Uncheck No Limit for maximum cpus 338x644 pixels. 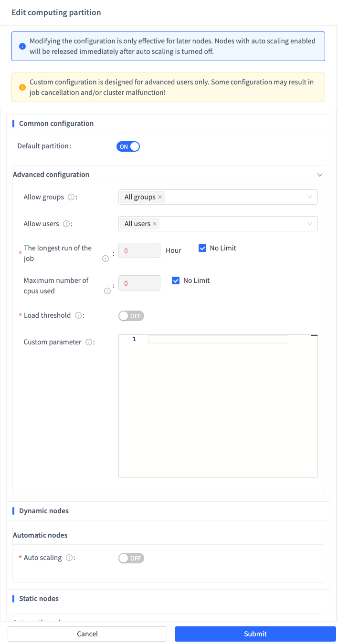176,280
